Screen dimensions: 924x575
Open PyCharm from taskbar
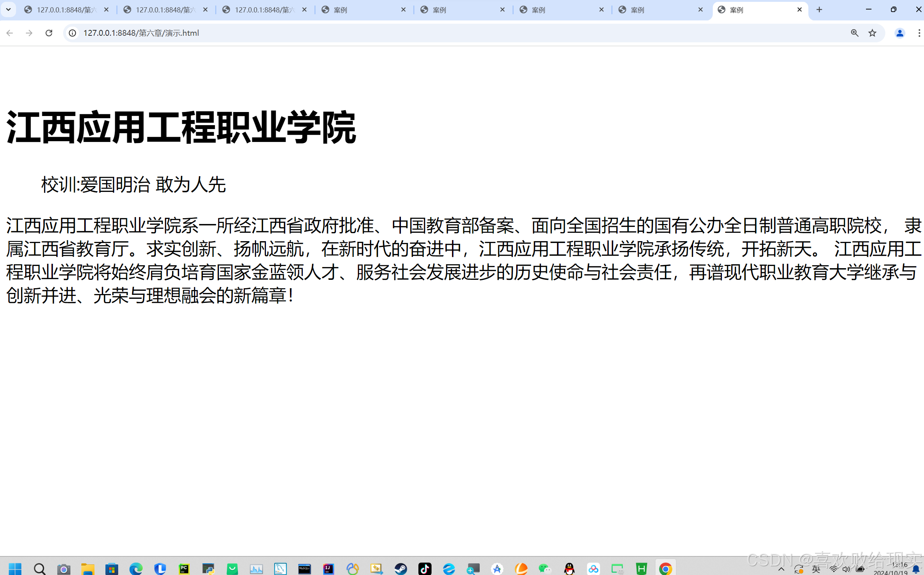pos(184,569)
